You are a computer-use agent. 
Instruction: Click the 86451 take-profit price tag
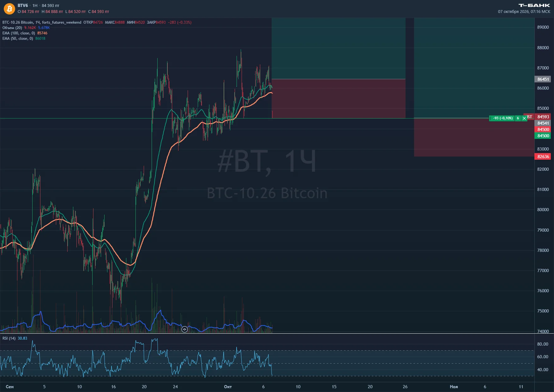(x=543, y=79)
